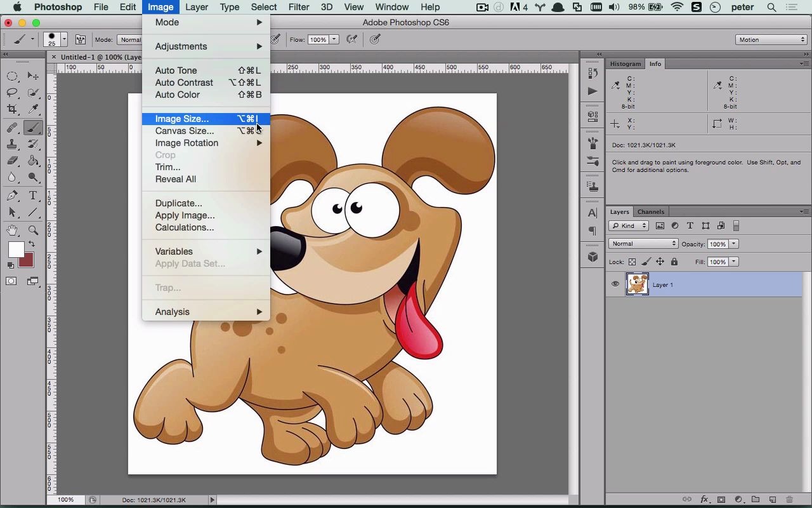
Task: Select the Line tool
Action: pyautogui.click(x=34, y=213)
